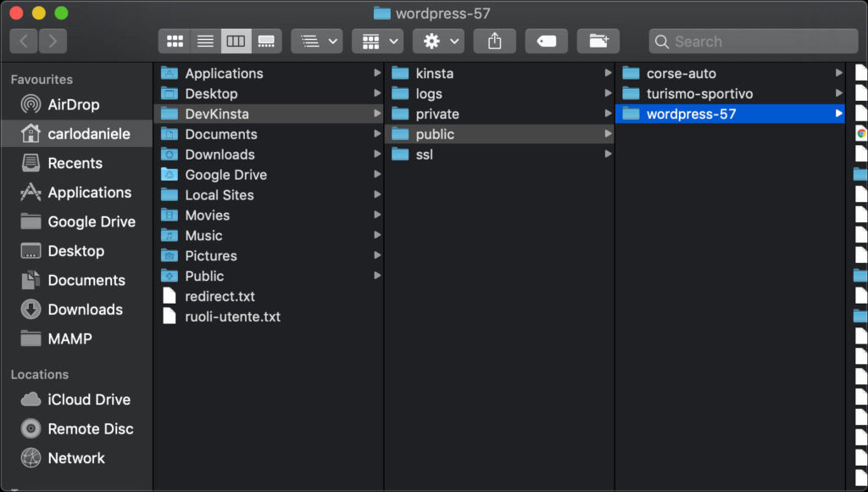868x492 pixels.
Task: Select Movies folder
Action: pyautogui.click(x=269, y=215)
